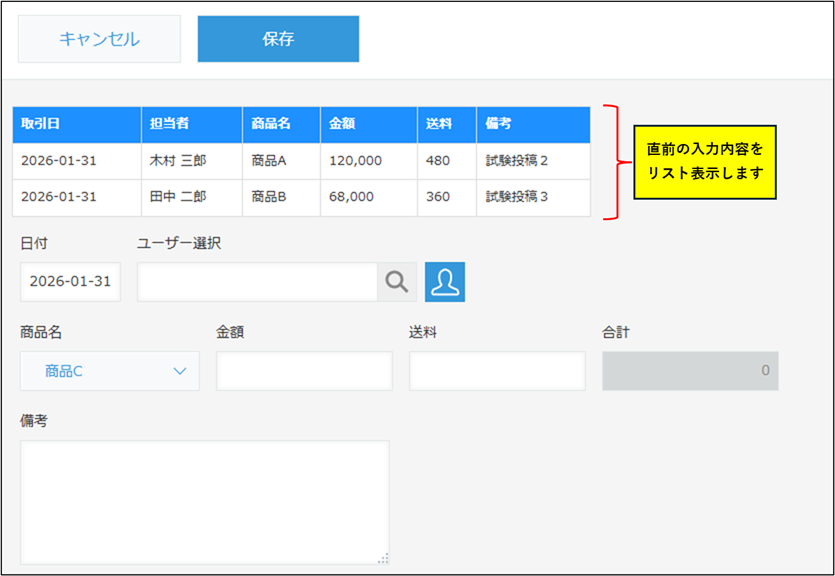Screen dimensions: 835x576
Task: Click the 金額 table column header
Action: tap(369, 124)
